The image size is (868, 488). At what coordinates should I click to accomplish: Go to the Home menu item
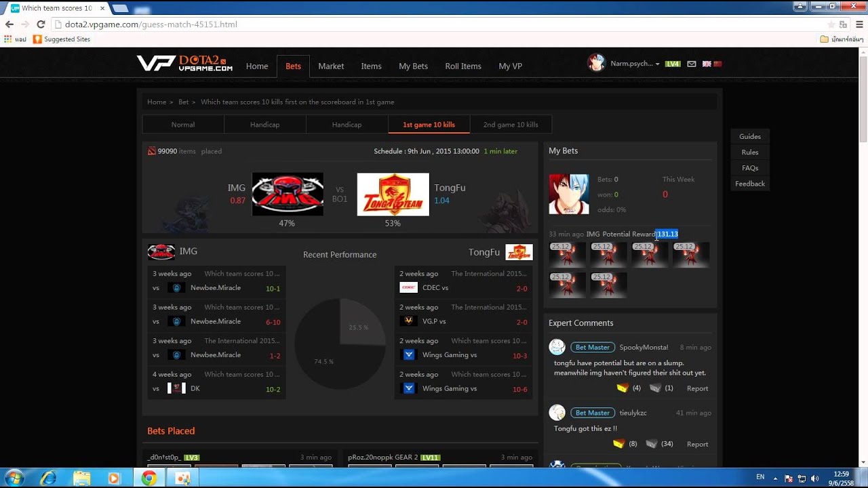257,66
